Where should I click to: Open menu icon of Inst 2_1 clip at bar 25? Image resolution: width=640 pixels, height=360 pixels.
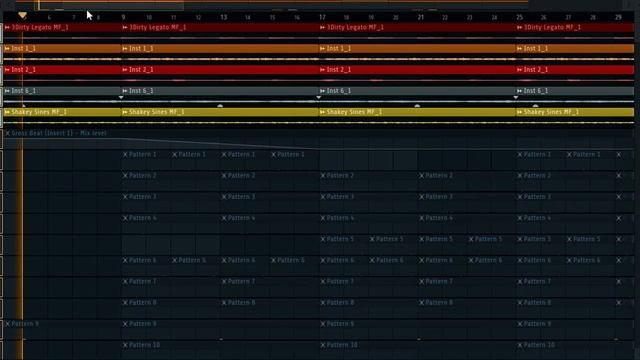click(520, 70)
